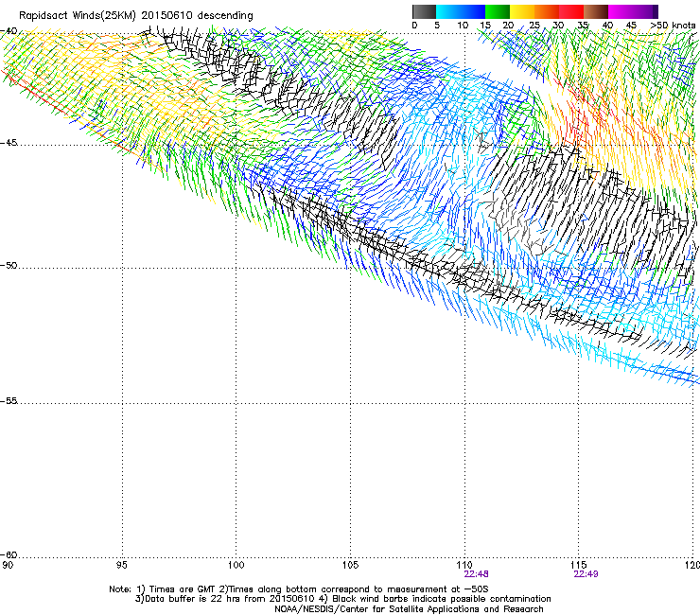Click the 'Data buffer is 22 hrs' note line
The height and width of the screenshot is (615, 700).
click(x=342, y=599)
